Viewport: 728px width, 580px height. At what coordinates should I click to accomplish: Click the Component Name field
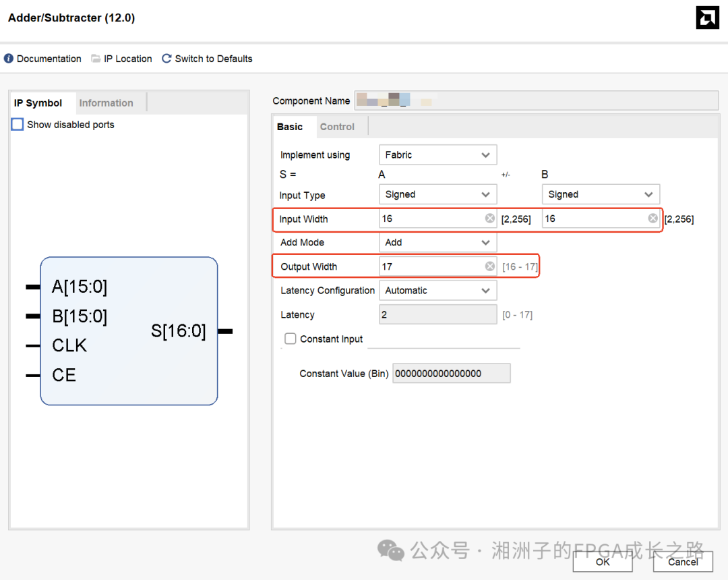(537, 100)
